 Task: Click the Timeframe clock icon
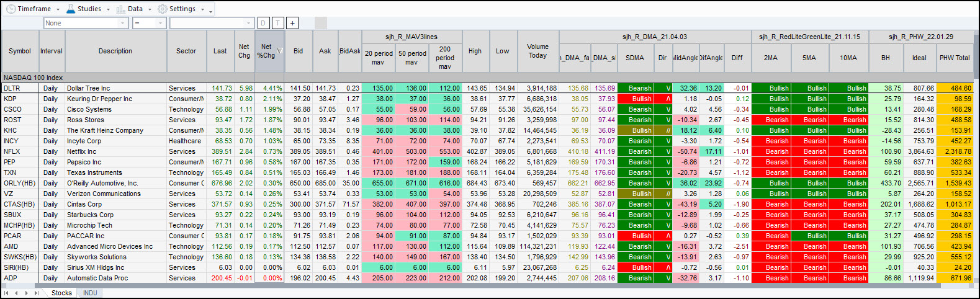click(x=11, y=9)
